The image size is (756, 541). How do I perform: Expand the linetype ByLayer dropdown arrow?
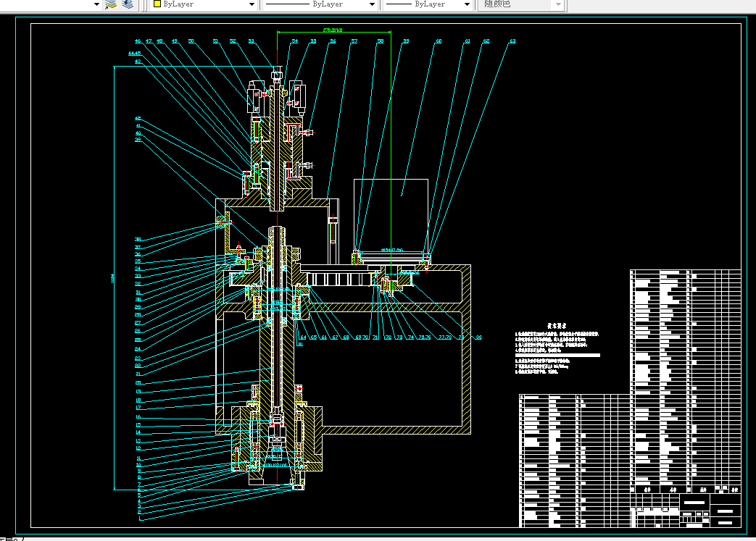click(372, 4)
